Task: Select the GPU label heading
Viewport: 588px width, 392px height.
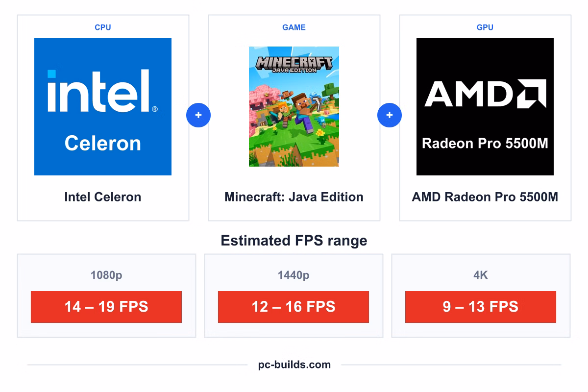Action: (485, 27)
